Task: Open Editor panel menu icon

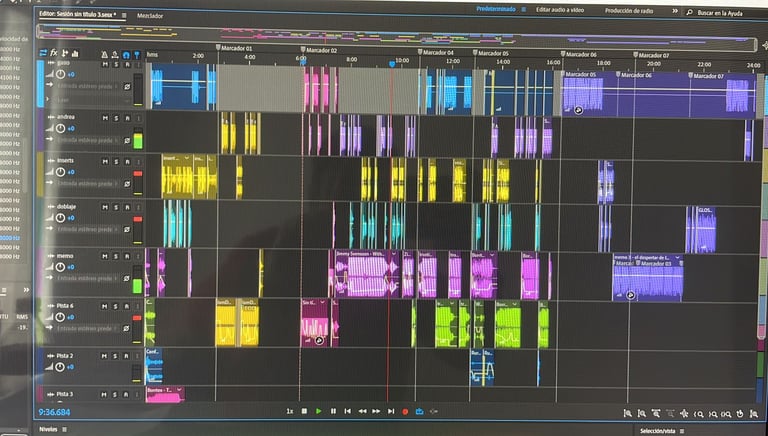Action: (x=124, y=15)
